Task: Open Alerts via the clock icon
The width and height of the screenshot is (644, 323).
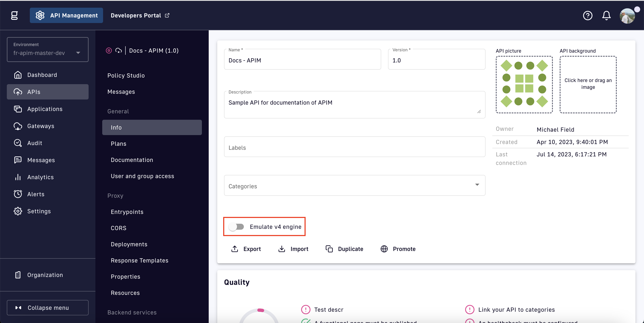Action: pos(18,194)
